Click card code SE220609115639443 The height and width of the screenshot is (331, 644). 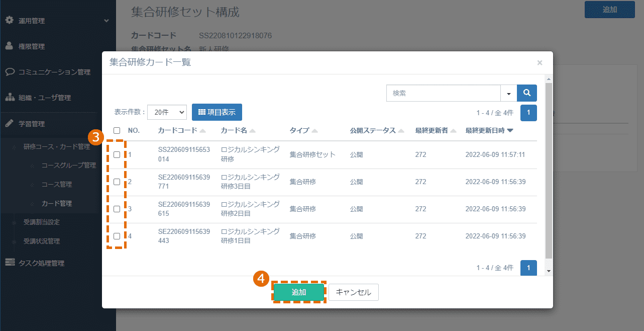tap(184, 236)
